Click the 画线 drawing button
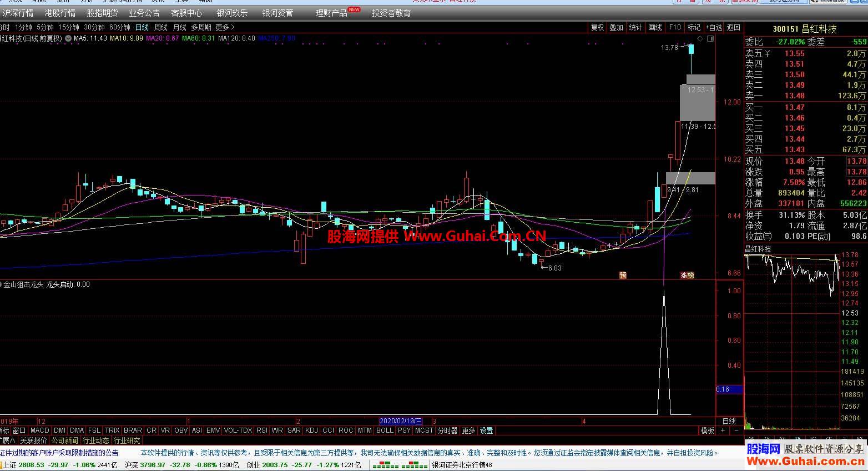Viewport: 868px width, 471px height. [655, 27]
